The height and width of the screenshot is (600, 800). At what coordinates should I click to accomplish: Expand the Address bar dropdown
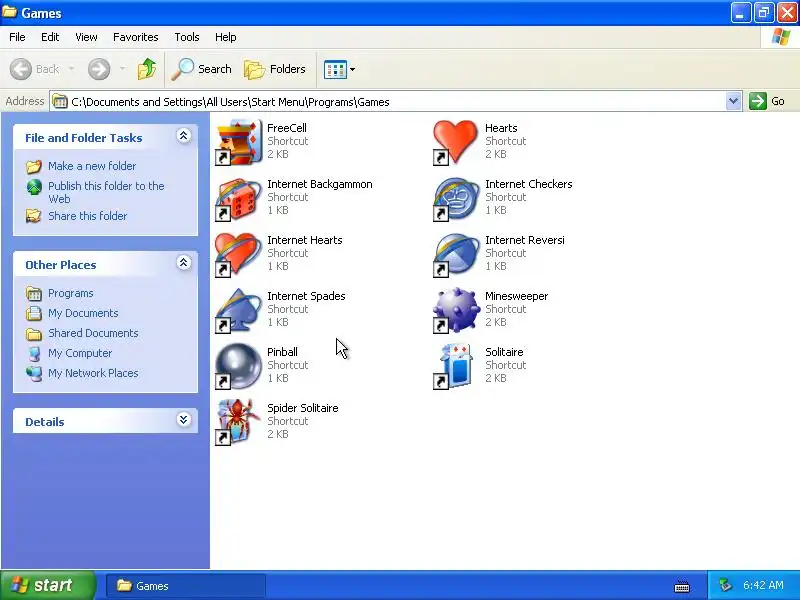(733, 101)
